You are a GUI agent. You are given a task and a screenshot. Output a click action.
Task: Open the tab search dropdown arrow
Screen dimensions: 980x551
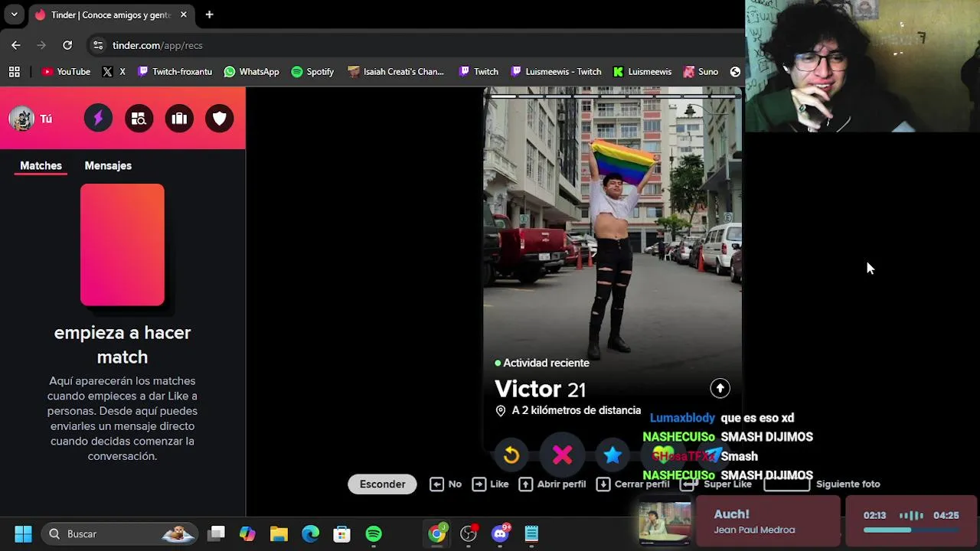tap(14, 15)
